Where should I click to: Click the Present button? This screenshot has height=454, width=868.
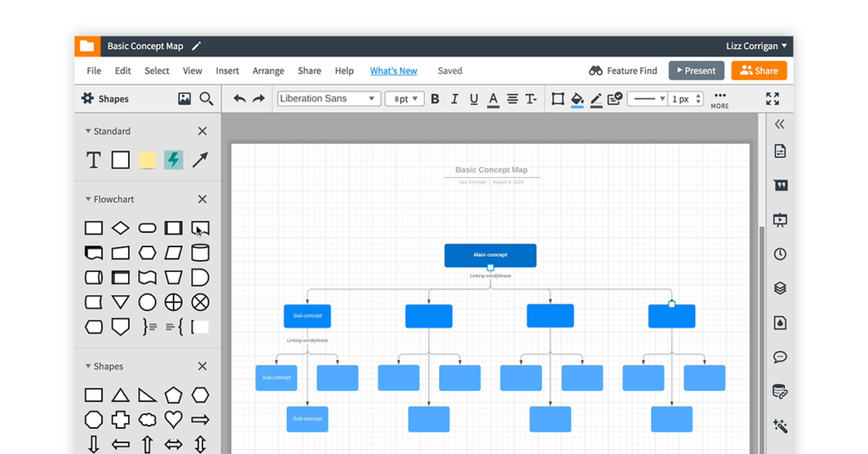tap(696, 71)
